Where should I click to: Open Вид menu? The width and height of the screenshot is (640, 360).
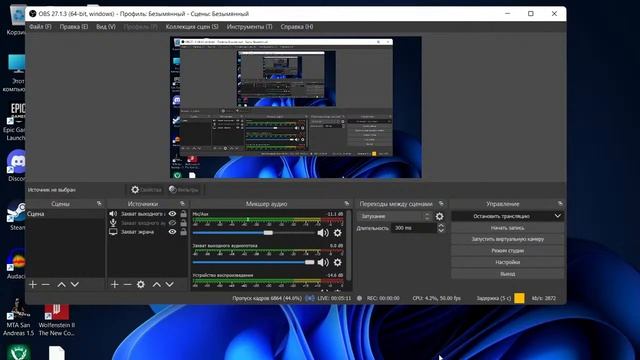[x=106, y=27]
